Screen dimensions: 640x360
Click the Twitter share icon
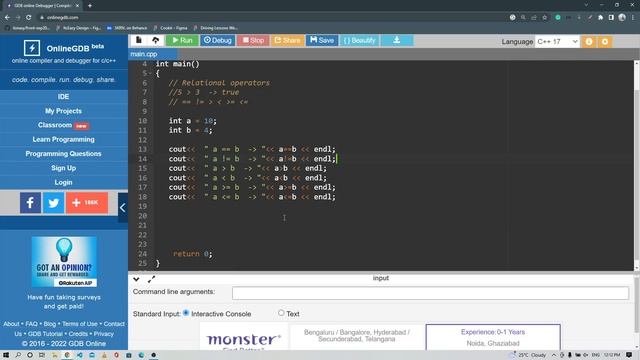pos(53,202)
